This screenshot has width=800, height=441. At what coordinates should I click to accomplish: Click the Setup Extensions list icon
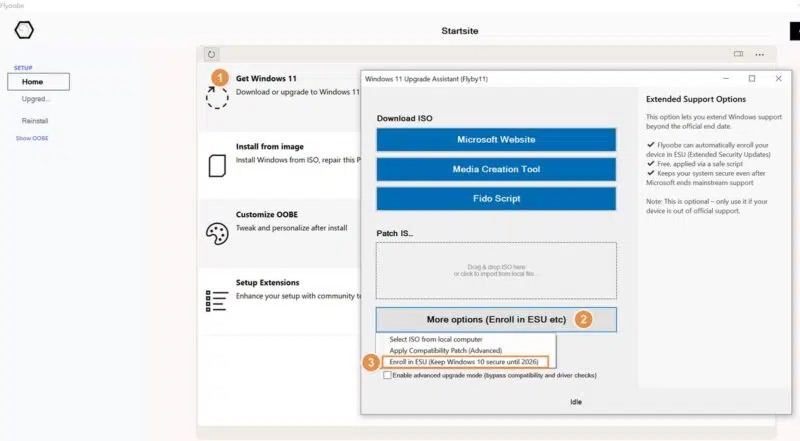click(216, 301)
